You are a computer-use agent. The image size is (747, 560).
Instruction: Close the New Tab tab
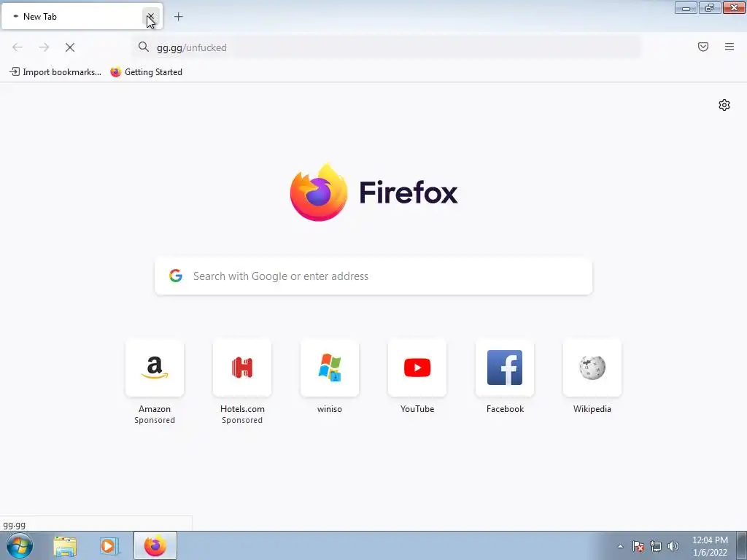pyautogui.click(x=150, y=17)
